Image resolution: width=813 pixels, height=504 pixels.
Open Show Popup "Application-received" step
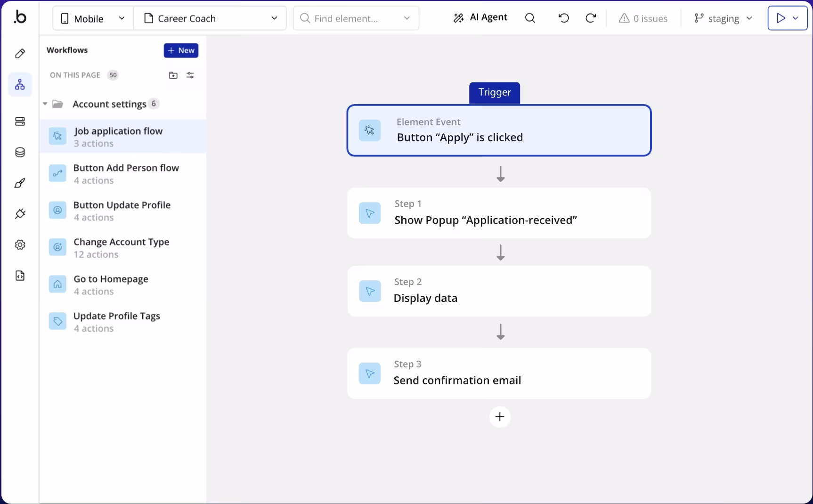499,213
